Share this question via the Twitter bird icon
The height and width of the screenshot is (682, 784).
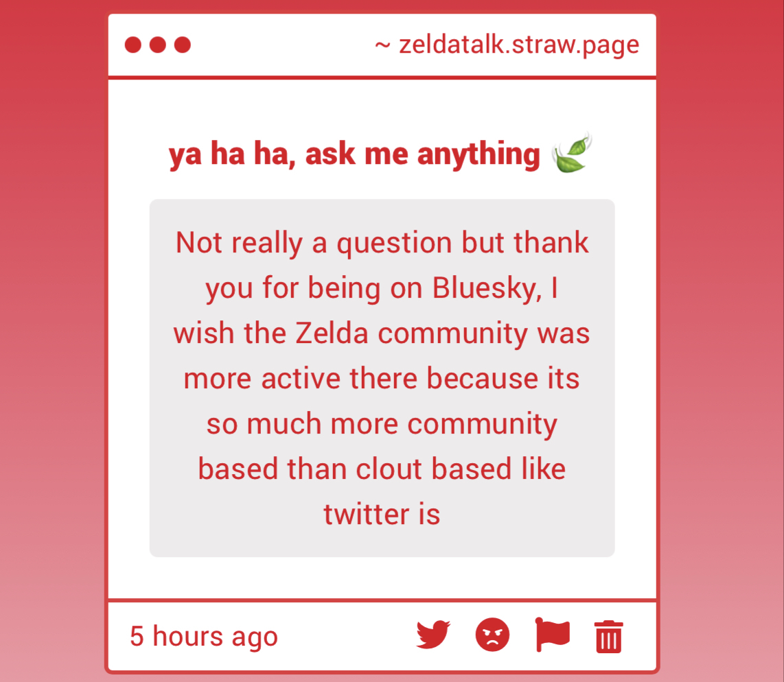click(x=433, y=635)
